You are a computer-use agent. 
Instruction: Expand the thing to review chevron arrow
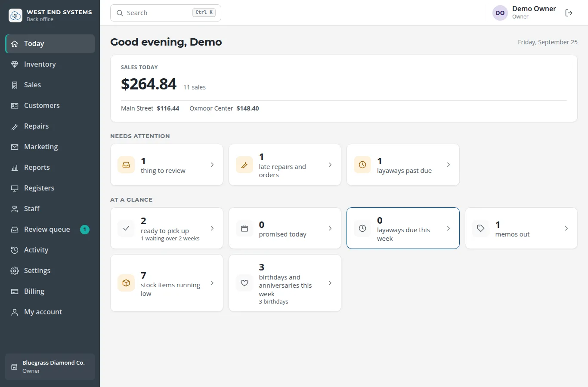(x=212, y=165)
